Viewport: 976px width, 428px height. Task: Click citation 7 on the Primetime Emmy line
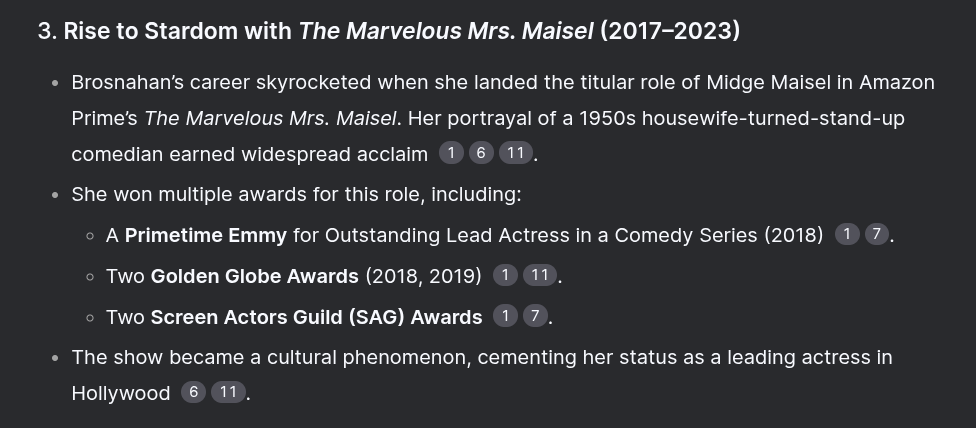[x=877, y=234]
